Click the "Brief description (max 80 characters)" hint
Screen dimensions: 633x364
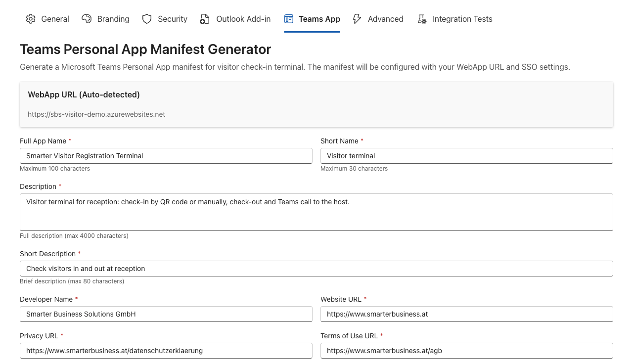[72, 281]
